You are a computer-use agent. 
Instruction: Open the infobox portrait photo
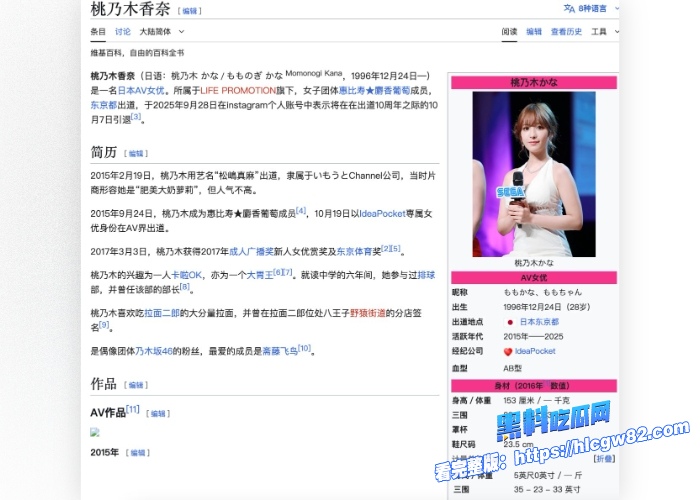point(534,174)
